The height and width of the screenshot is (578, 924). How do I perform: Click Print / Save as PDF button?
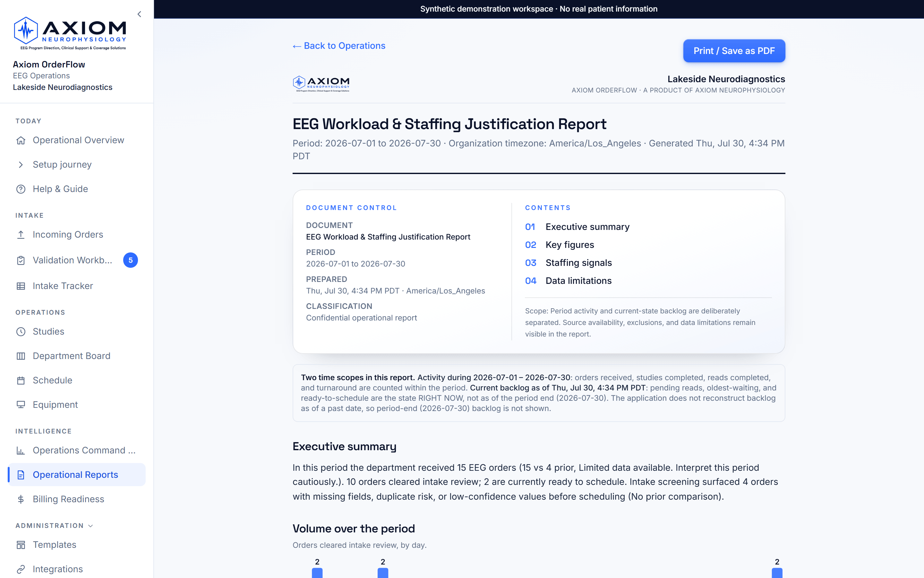pyautogui.click(x=734, y=51)
